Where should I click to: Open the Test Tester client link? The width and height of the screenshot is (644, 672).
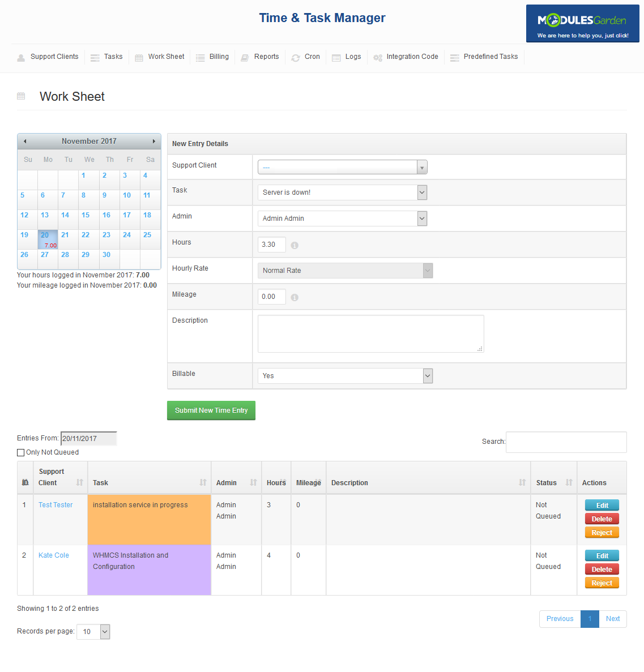click(x=56, y=505)
